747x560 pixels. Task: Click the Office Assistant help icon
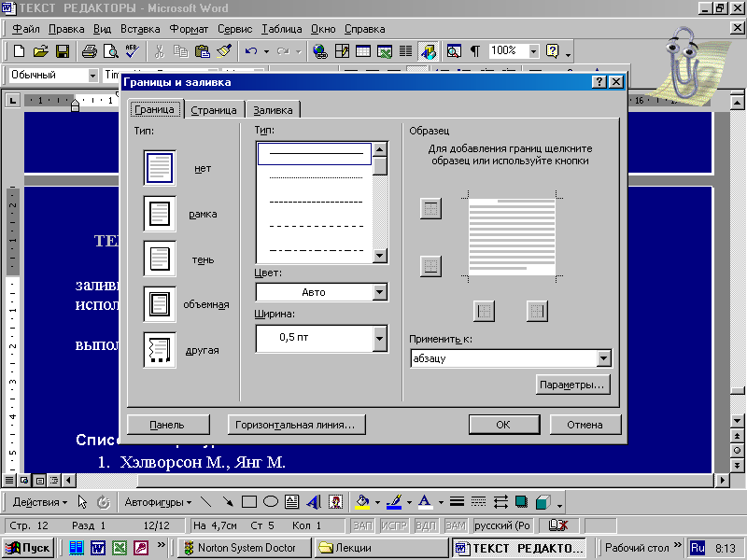pos(553,51)
